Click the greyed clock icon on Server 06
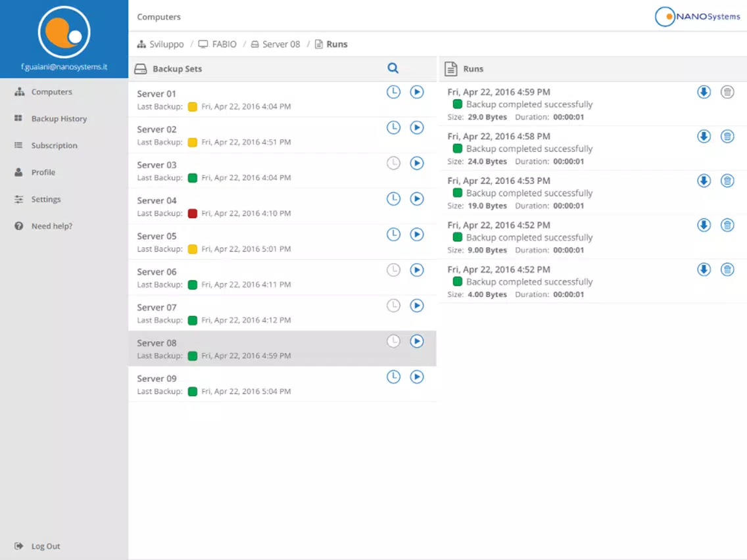The image size is (747, 560). click(393, 270)
